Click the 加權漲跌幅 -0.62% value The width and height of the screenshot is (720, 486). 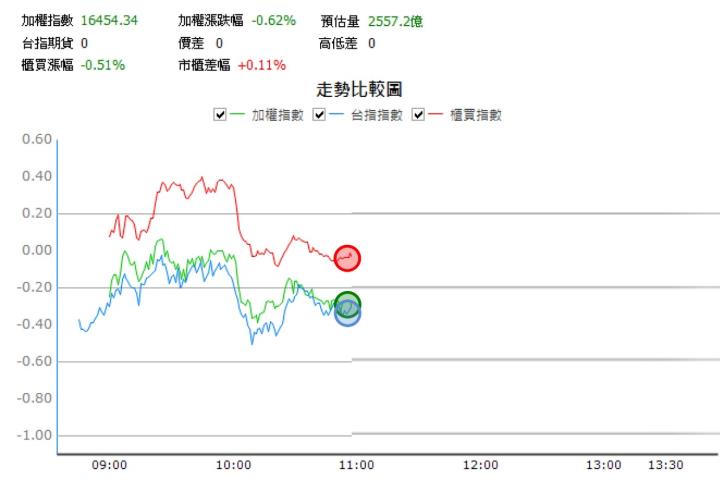pyautogui.click(x=274, y=20)
